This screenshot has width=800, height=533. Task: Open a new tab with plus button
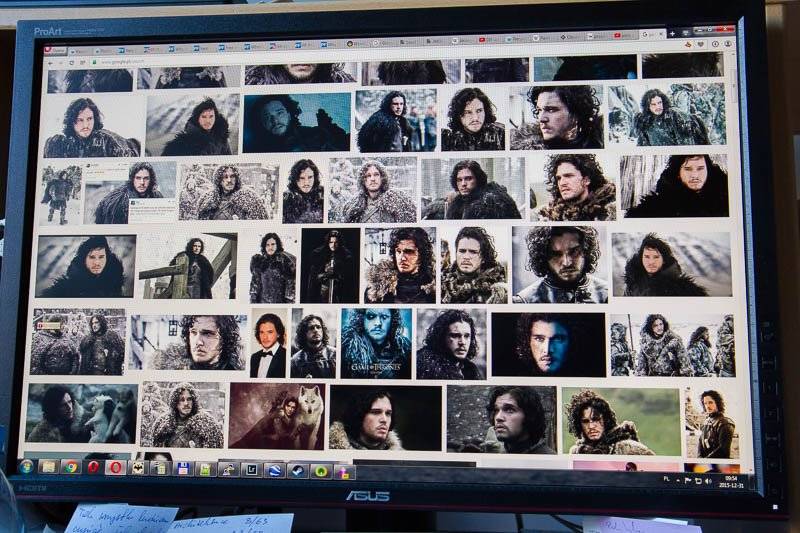point(672,33)
